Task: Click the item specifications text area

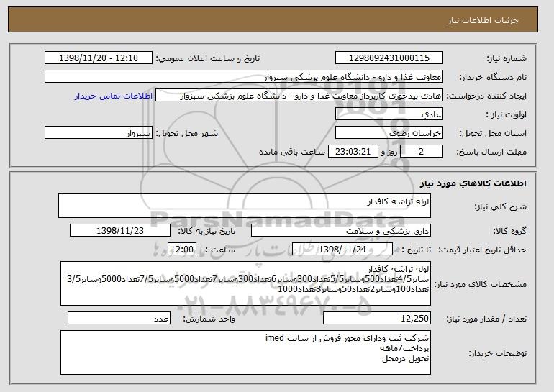Action: click(245, 283)
